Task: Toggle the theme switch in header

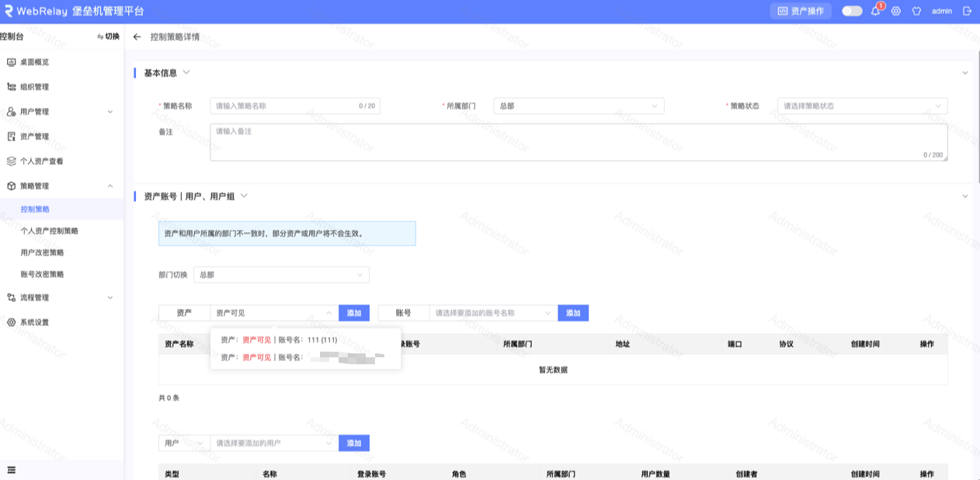Action: tap(852, 11)
